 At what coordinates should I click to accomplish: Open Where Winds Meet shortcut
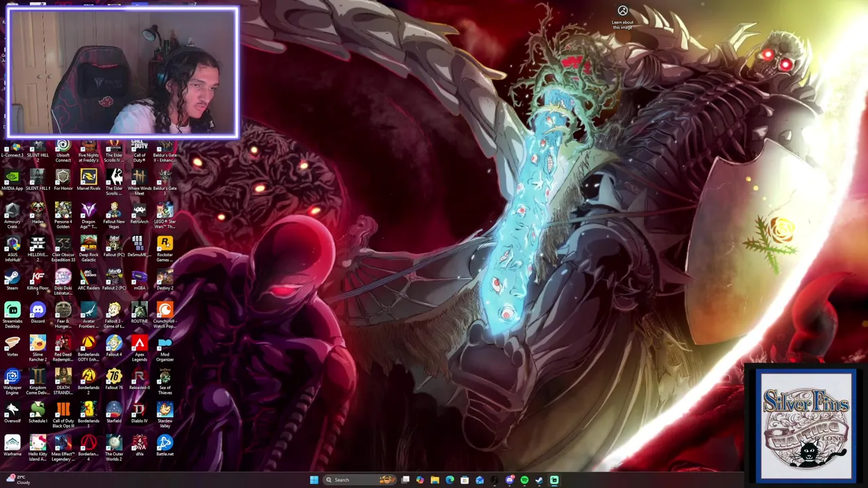(139, 183)
